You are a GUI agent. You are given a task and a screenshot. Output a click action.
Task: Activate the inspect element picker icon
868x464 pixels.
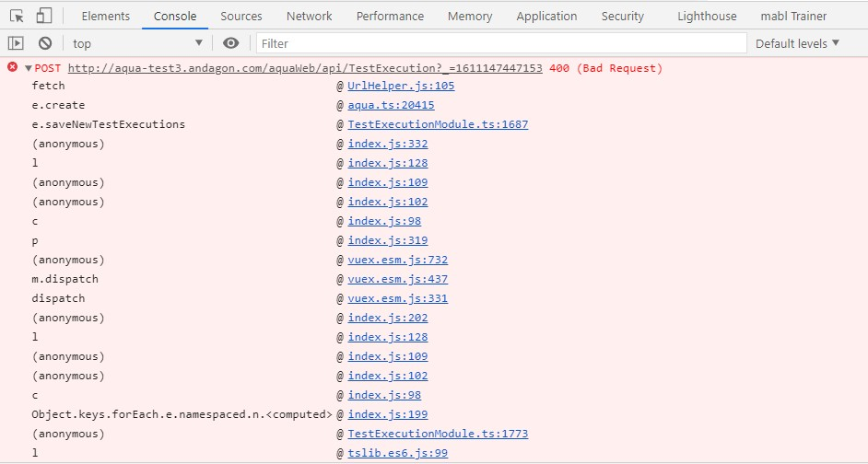click(x=17, y=16)
